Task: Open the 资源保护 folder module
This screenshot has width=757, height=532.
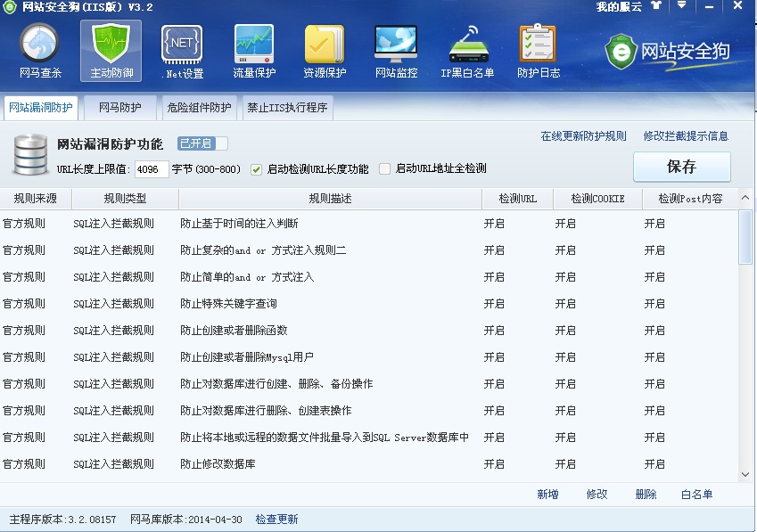Action: coord(325,52)
